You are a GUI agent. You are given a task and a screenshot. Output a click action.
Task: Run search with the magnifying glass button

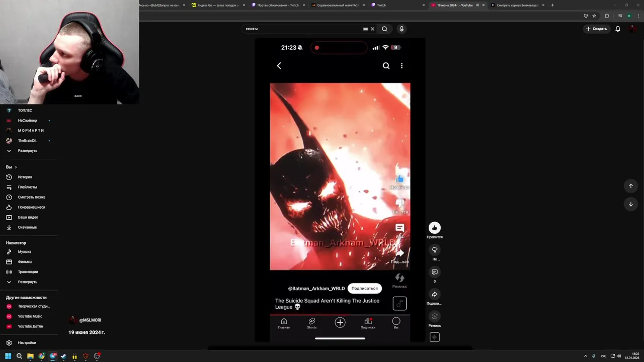384,29
